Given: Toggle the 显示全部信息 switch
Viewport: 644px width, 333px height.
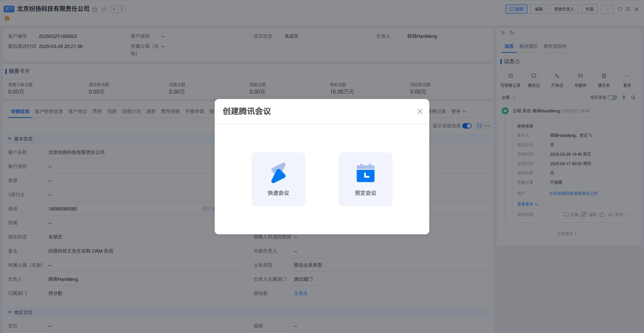Looking at the screenshot, I should click(467, 126).
